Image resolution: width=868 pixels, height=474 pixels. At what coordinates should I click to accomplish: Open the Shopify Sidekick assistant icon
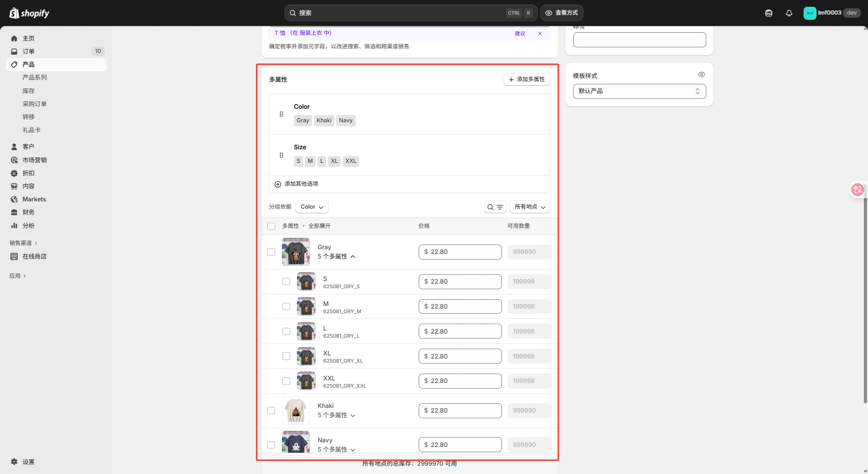[769, 13]
